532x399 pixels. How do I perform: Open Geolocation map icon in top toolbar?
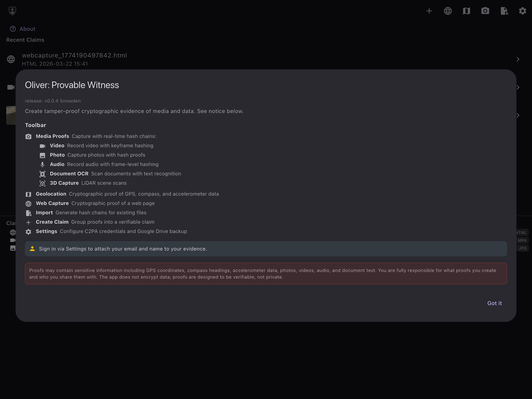[x=466, y=11]
